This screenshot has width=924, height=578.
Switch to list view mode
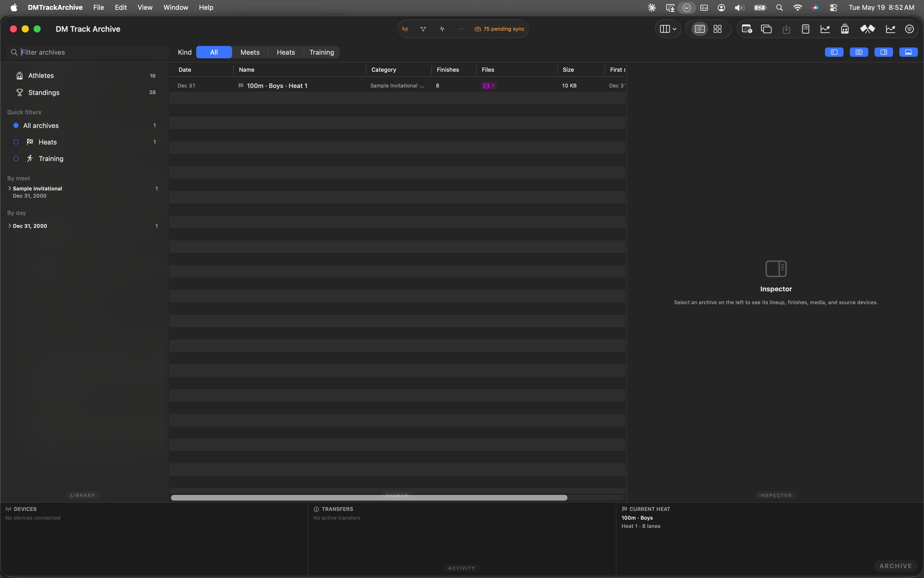tap(699, 29)
